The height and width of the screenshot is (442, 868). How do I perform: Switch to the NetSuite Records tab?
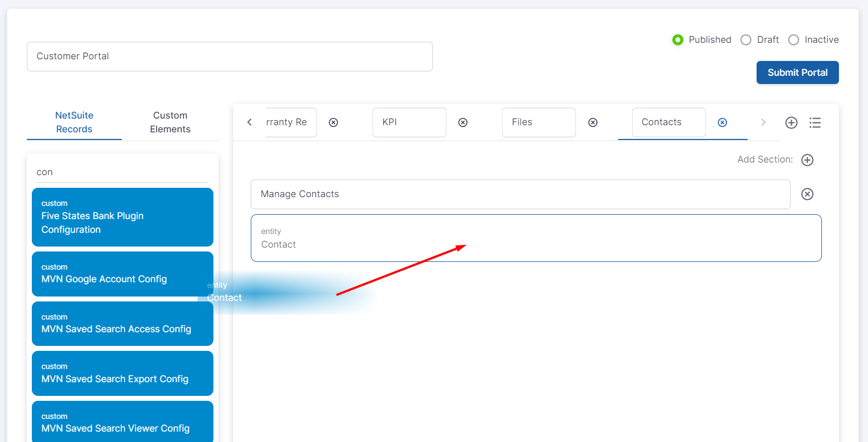[x=74, y=122]
